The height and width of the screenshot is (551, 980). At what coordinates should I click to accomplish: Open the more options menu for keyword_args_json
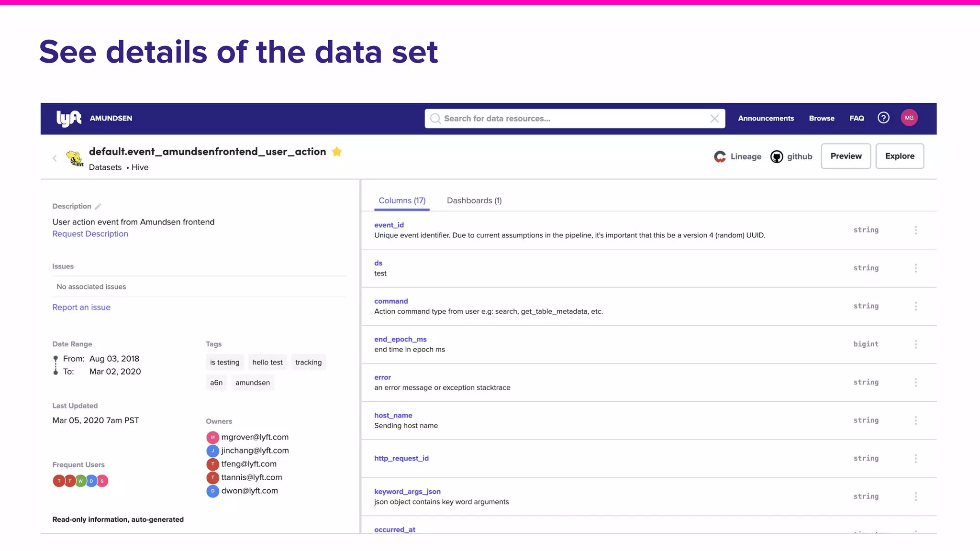tap(916, 496)
